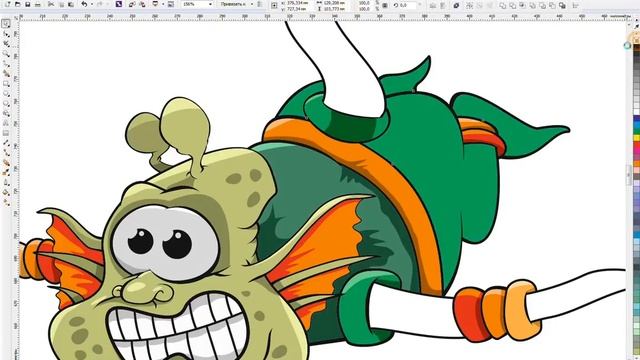
Task: Click the Import icon in toolbar
Action: tap(132, 4)
